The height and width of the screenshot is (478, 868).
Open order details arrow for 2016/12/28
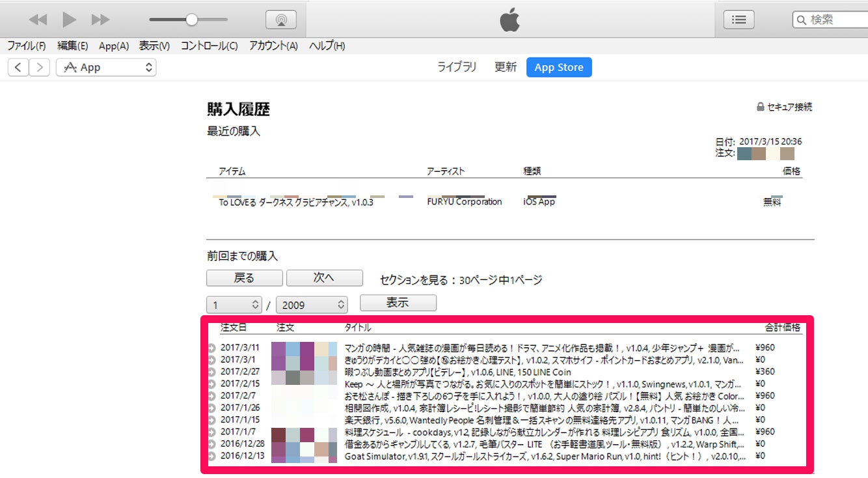pos(211,444)
